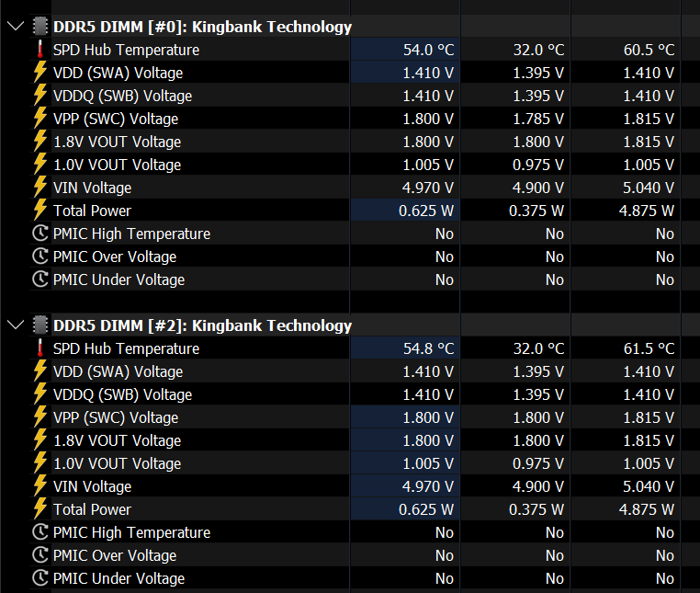Select 1.0V VOUT Voltage label under DIMM [#0]

click(118, 165)
